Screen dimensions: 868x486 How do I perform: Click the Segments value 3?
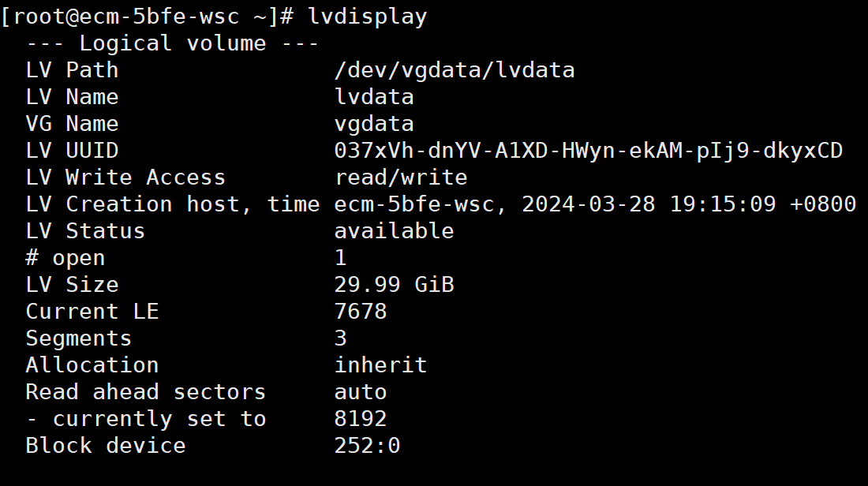click(340, 338)
